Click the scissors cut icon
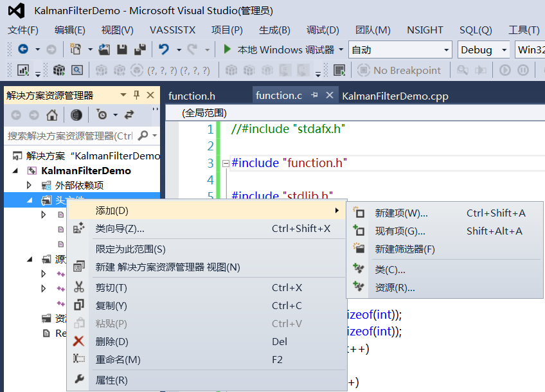The image size is (545, 392). pos(79,287)
